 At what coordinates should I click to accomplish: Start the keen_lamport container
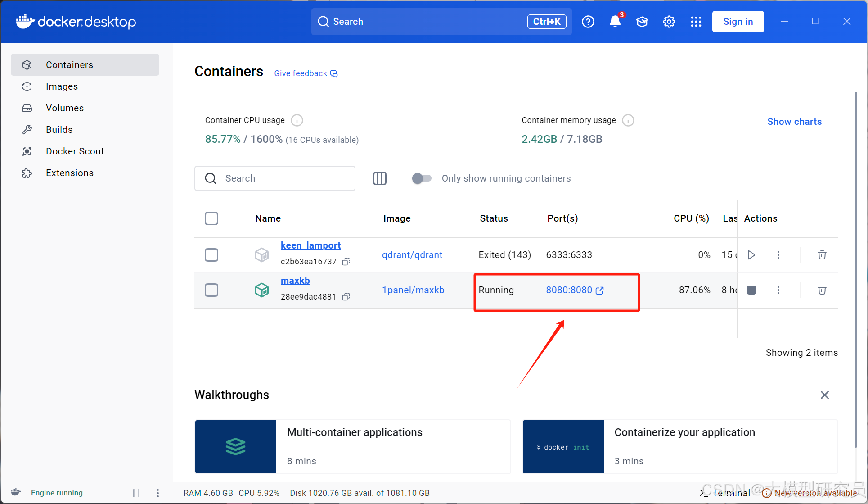pyautogui.click(x=751, y=255)
